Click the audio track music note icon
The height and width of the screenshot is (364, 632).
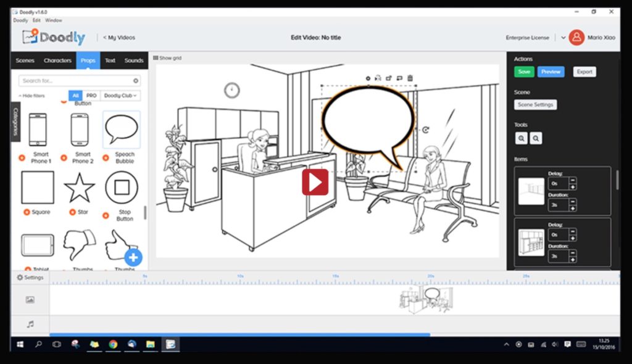[x=30, y=324]
